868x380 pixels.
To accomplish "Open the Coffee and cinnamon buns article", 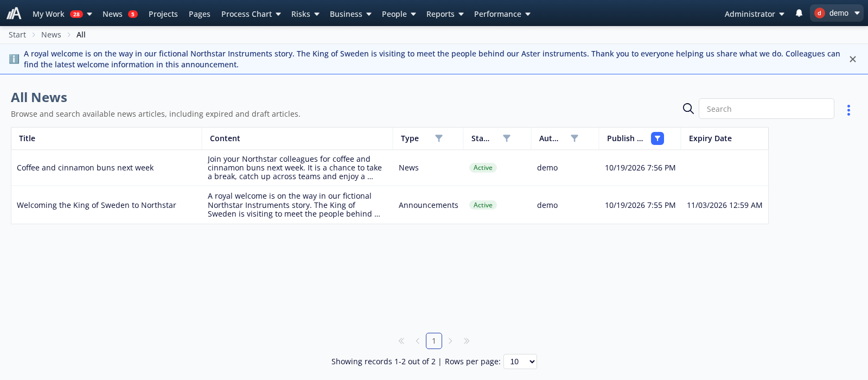I will click(x=85, y=168).
